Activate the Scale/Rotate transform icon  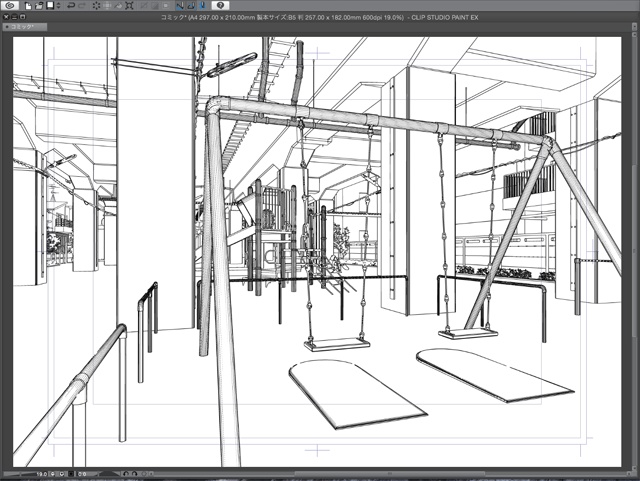coord(129,6)
